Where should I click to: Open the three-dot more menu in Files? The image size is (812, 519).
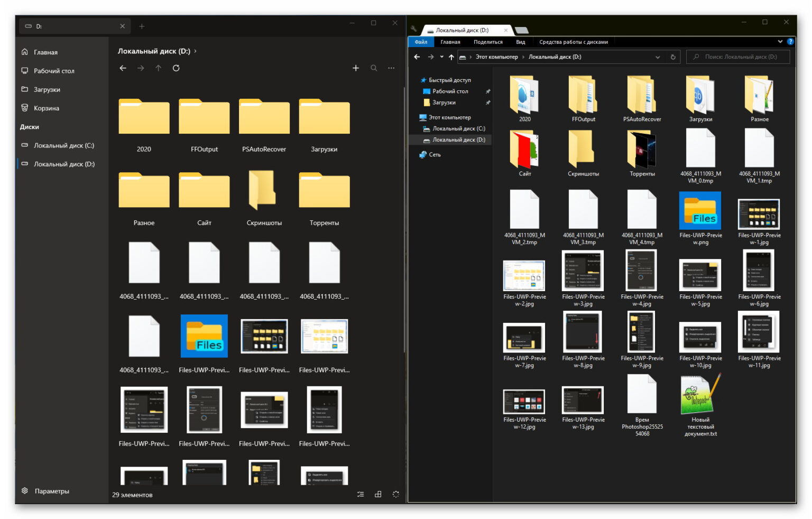pyautogui.click(x=391, y=68)
